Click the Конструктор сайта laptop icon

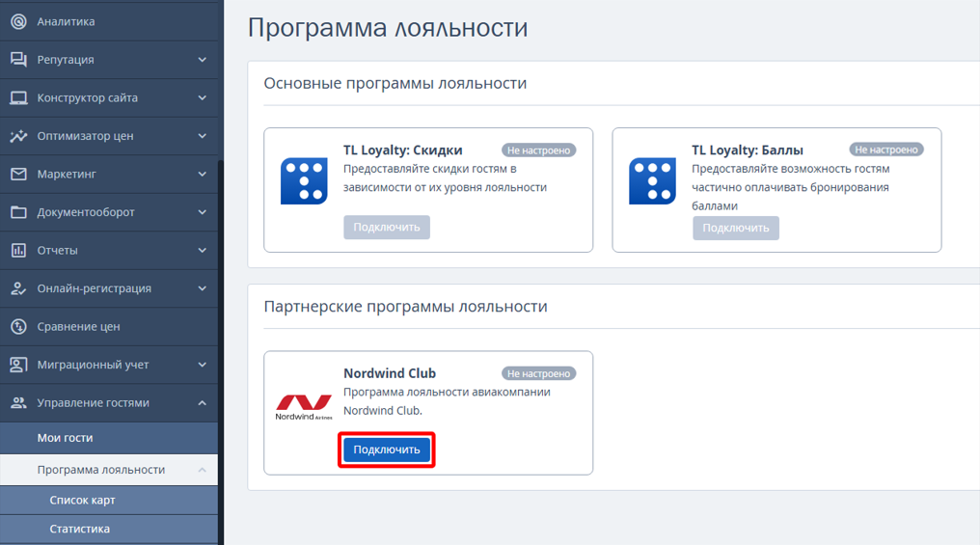coord(18,98)
